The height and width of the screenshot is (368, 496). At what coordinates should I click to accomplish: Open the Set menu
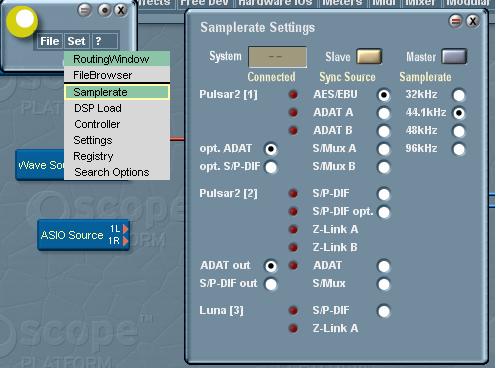point(77,41)
